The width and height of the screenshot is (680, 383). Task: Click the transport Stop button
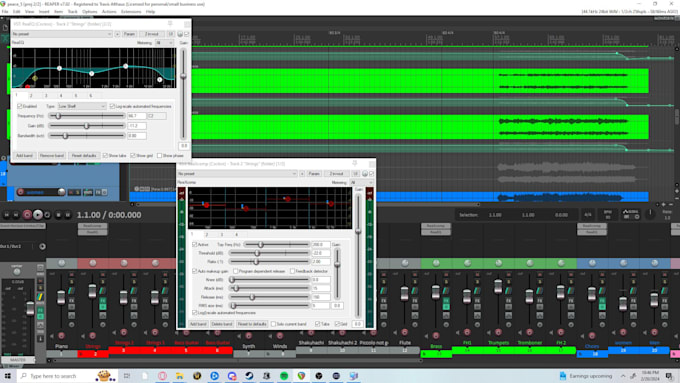[x=58, y=215]
